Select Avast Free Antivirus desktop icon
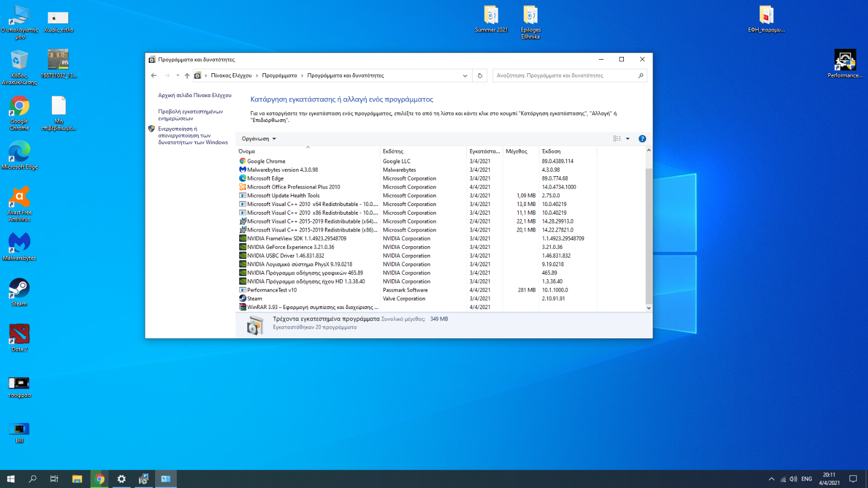Image resolution: width=868 pixels, height=488 pixels. click(x=20, y=204)
